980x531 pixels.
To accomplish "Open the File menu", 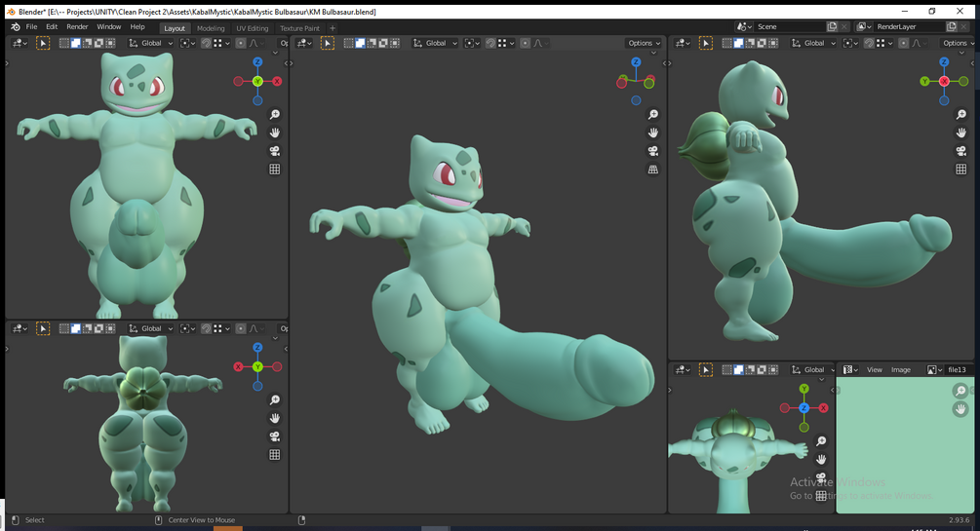I will click(31, 27).
